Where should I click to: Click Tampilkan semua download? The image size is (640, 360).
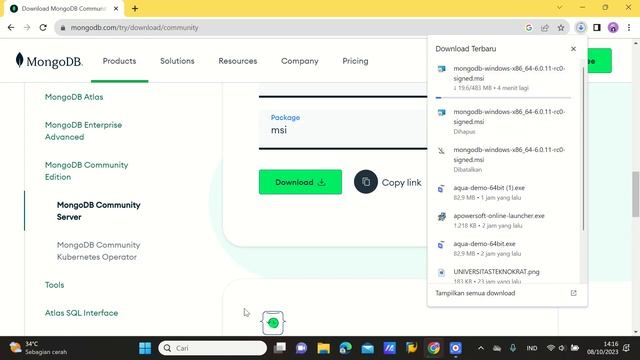475,293
